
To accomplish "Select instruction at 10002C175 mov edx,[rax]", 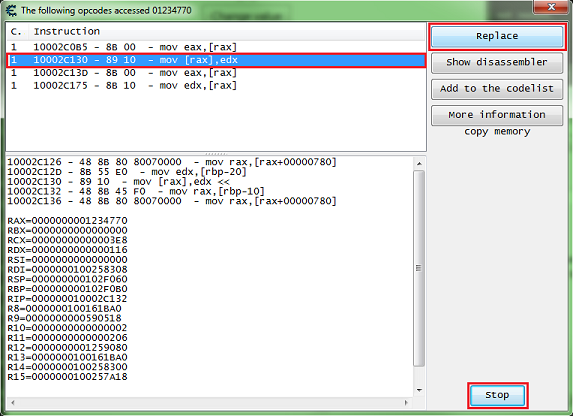I will (x=216, y=86).
